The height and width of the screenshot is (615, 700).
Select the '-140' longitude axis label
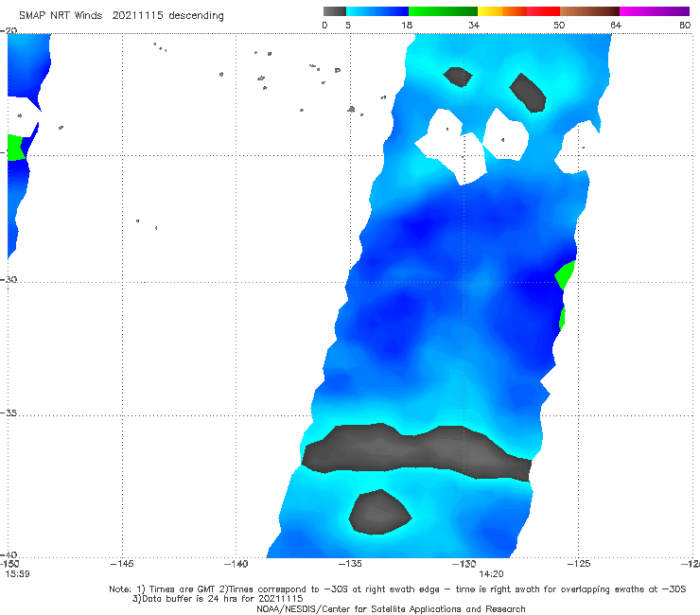tap(236, 564)
